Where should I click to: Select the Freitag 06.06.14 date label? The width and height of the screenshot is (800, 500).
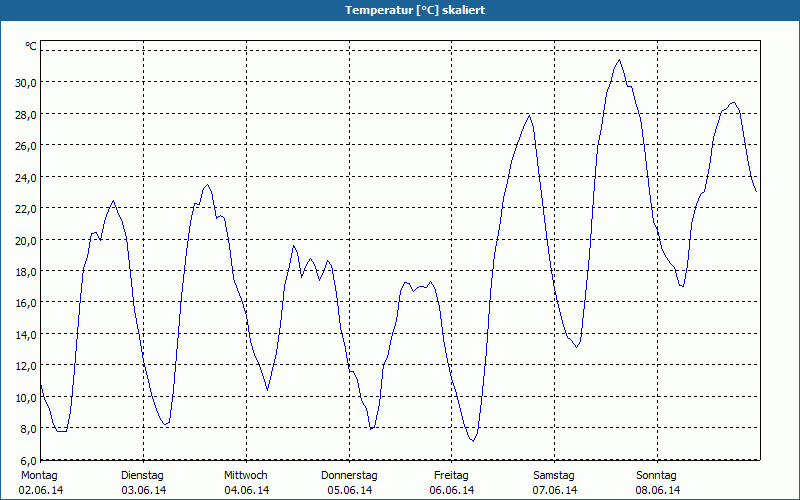pyautogui.click(x=452, y=483)
